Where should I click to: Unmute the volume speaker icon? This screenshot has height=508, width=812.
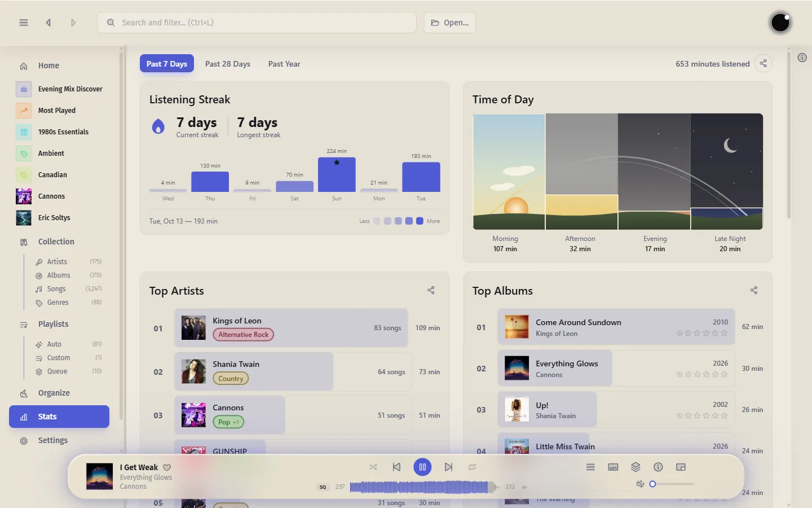(x=640, y=484)
